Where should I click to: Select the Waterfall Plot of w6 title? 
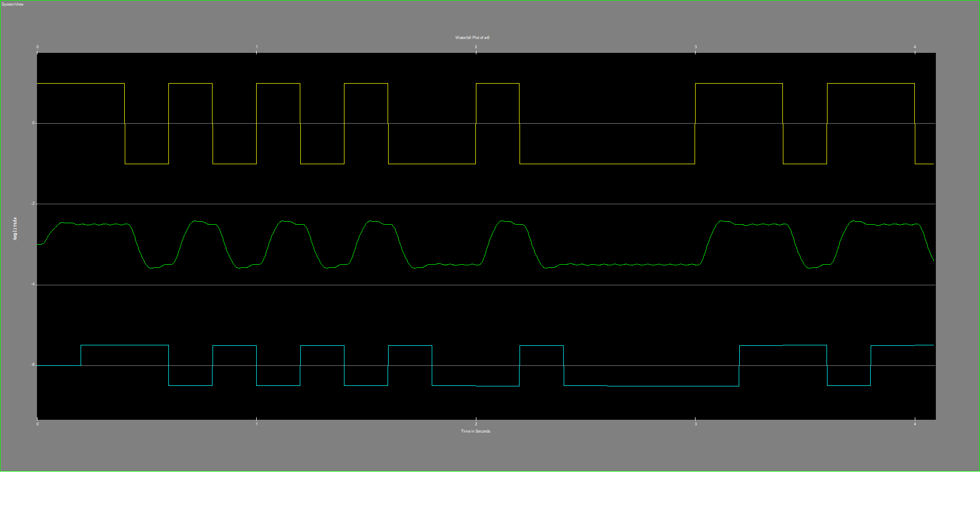tap(472, 37)
